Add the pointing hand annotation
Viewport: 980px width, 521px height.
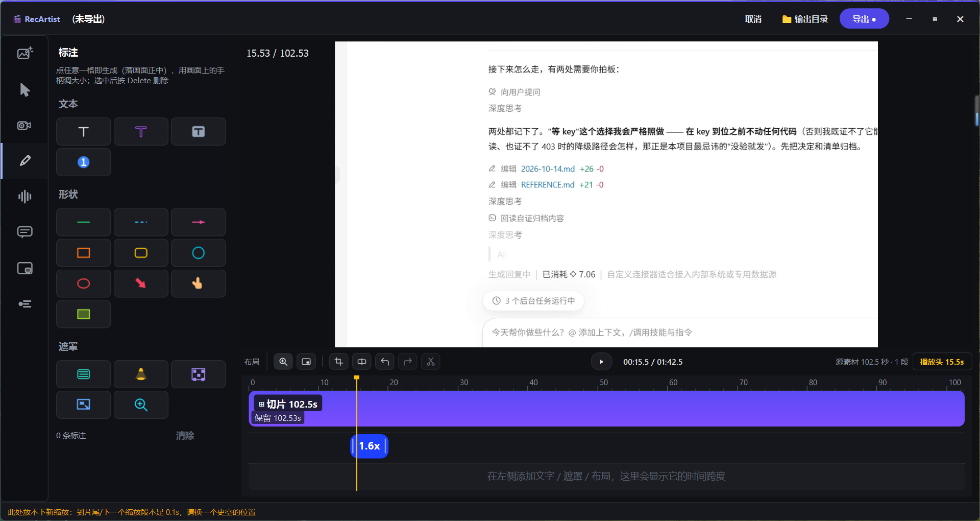pos(199,283)
